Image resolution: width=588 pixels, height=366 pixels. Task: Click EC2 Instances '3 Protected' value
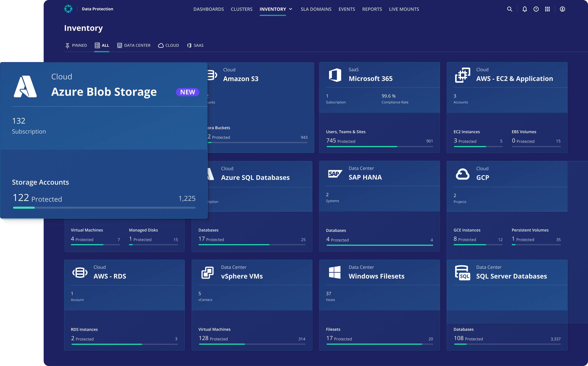tap(465, 141)
